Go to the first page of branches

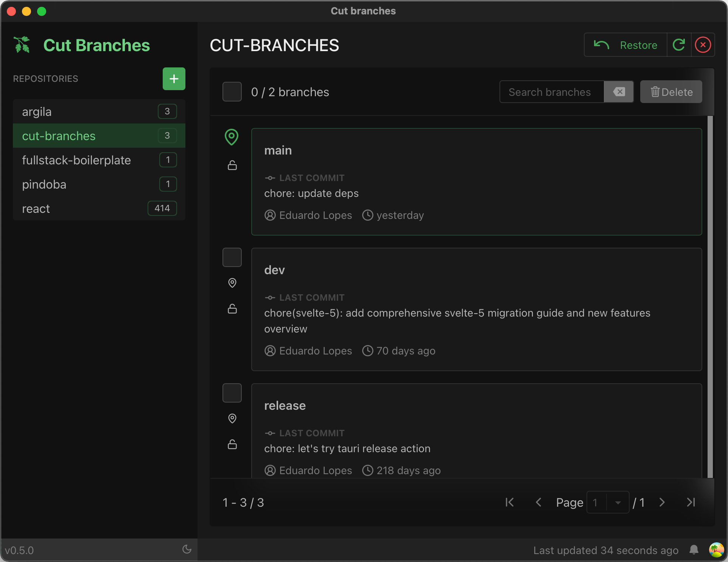point(509,502)
